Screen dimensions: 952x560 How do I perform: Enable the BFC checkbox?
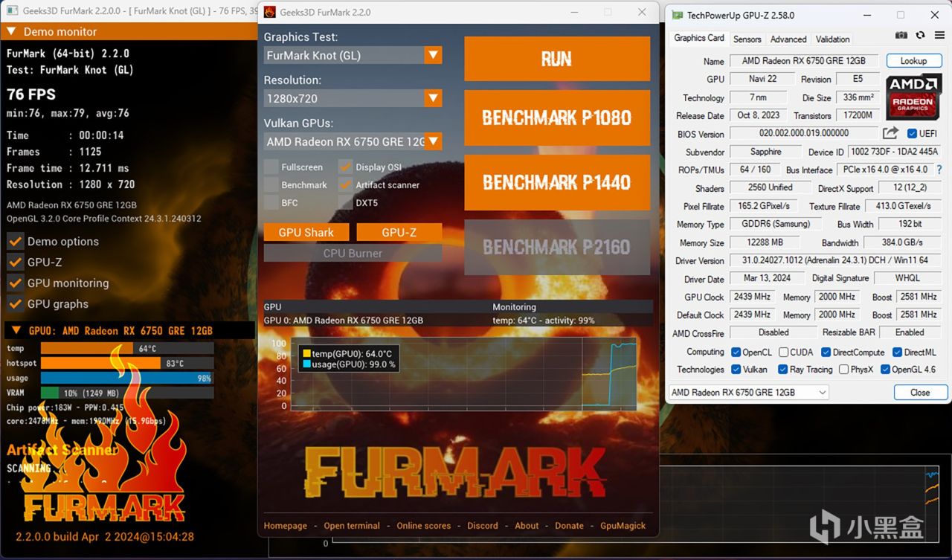271,202
